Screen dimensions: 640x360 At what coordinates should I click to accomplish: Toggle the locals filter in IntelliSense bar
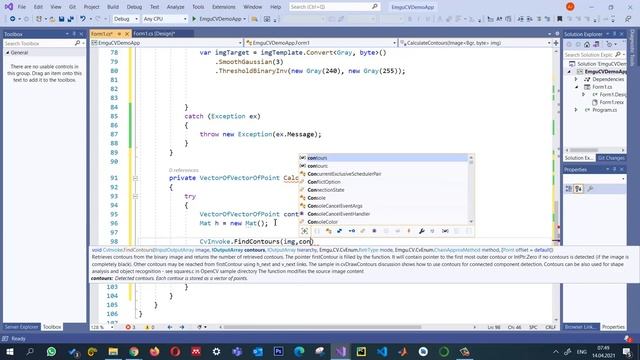[445, 231]
